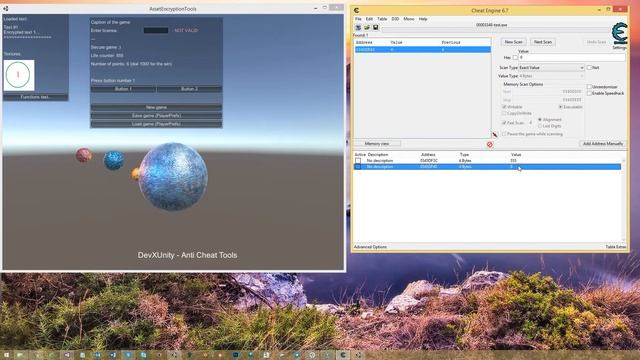Click the Functions test button

pyautogui.click(x=35, y=97)
